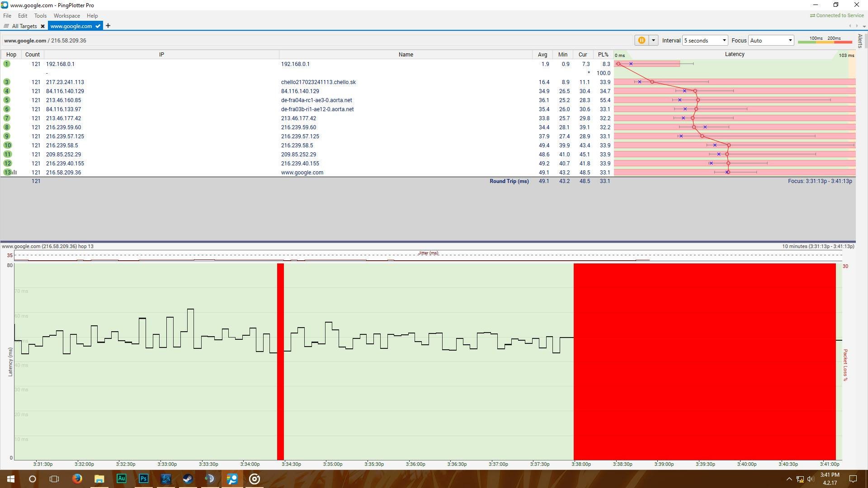Screen dimensions: 868x488
Task: Select the hop 5 green circle
Action: pyautogui.click(x=7, y=100)
